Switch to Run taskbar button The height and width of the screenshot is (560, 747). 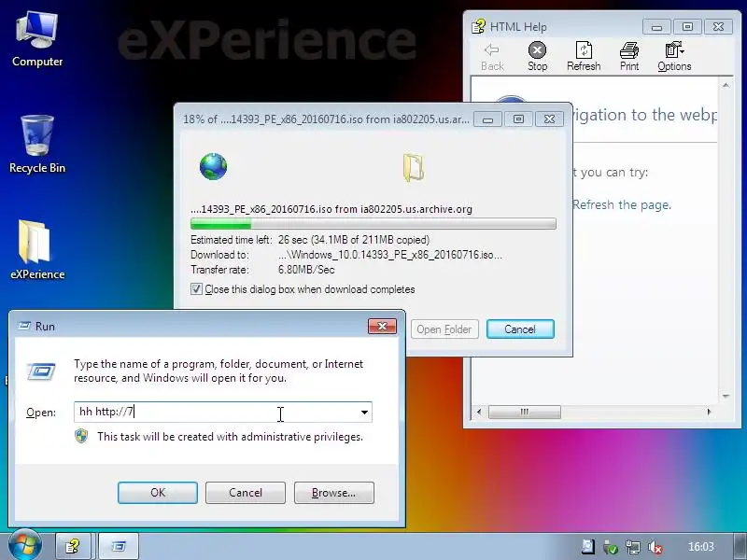pos(120,546)
